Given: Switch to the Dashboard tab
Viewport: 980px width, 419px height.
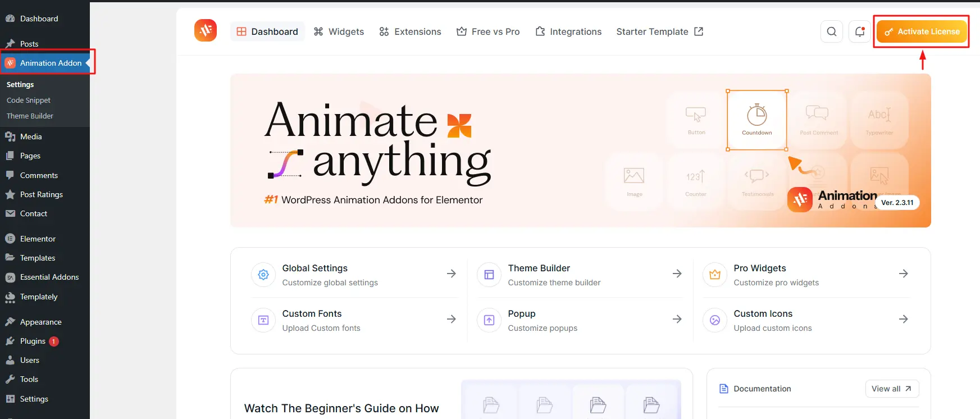Looking at the screenshot, I should 267,31.
